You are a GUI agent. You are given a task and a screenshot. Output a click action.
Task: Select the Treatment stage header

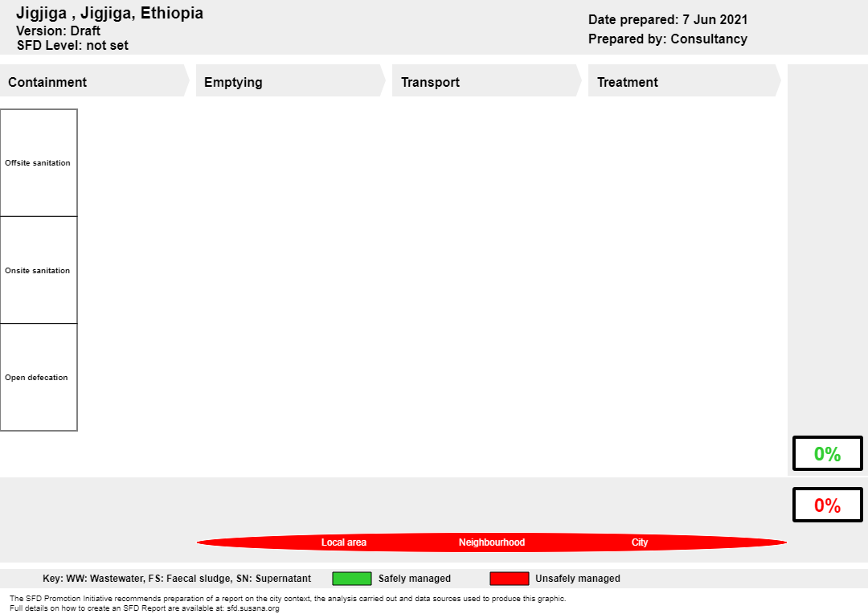[684, 81]
